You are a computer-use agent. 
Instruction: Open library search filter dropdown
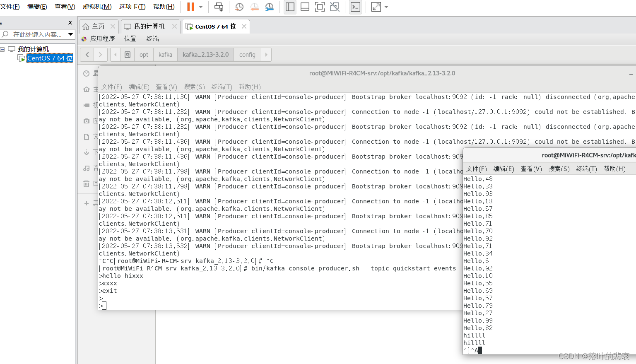tap(71, 34)
